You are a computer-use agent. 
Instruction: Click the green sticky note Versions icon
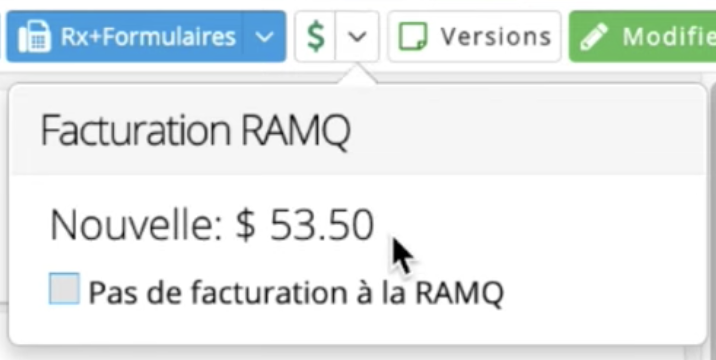pyautogui.click(x=413, y=37)
